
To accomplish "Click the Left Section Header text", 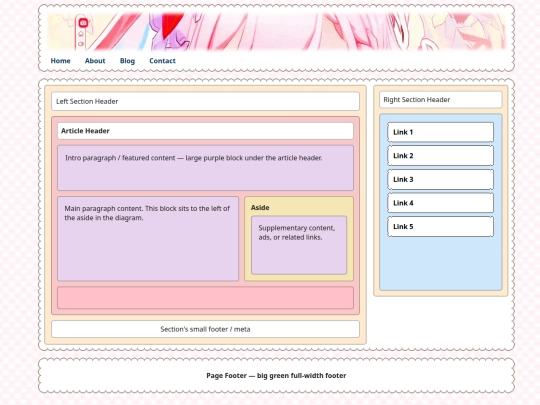I will click(87, 101).
